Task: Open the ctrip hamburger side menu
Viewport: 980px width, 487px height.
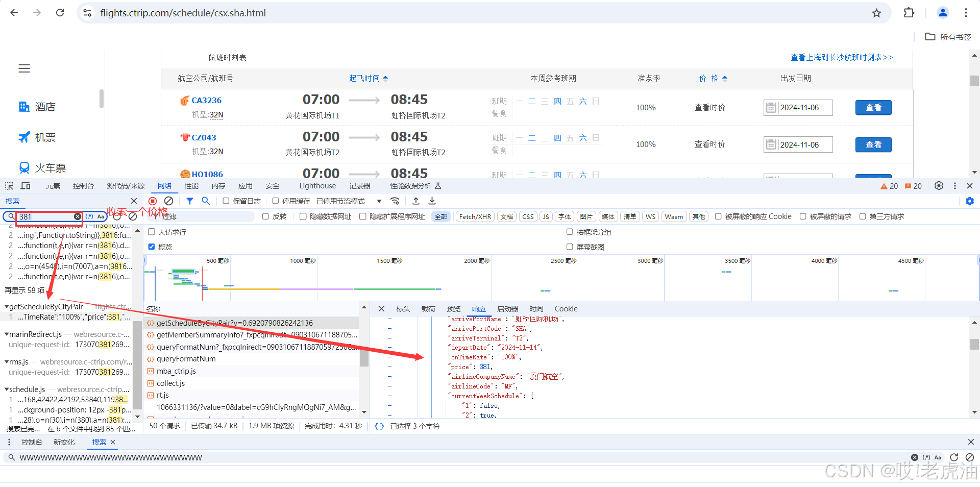Action: (24, 68)
